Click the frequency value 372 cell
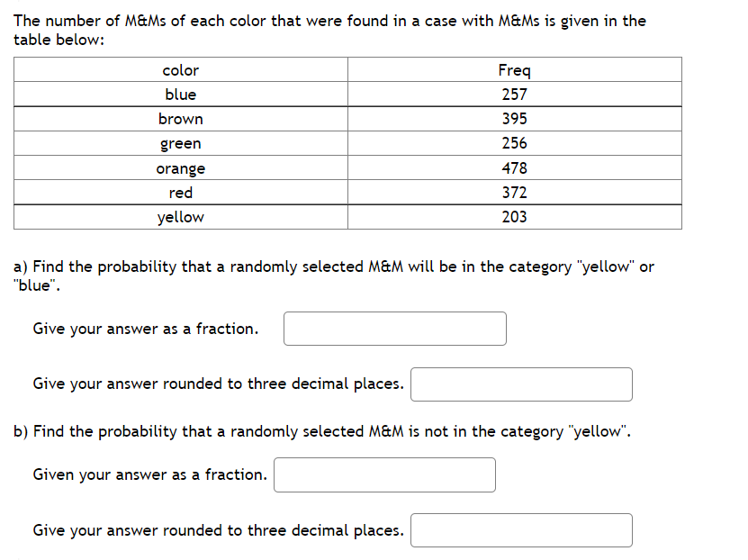Image resolution: width=748 pixels, height=560 pixels. point(514,192)
